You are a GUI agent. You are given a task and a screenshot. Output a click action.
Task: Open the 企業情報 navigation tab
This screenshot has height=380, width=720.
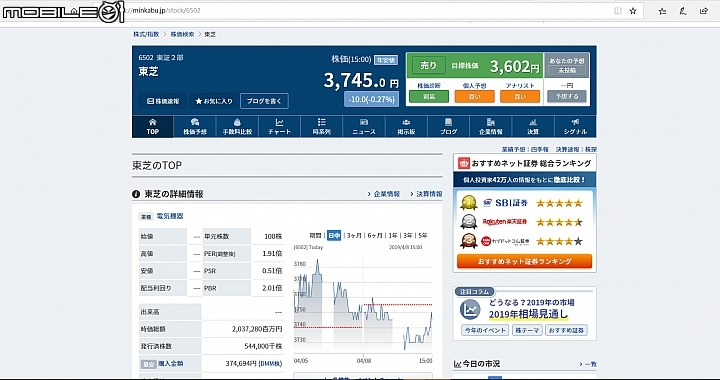tap(491, 127)
